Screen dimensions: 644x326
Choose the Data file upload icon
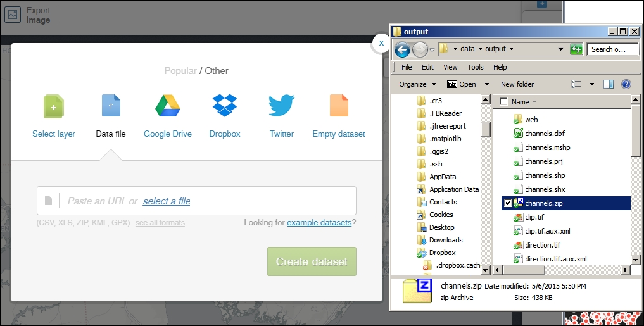pos(111,106)
